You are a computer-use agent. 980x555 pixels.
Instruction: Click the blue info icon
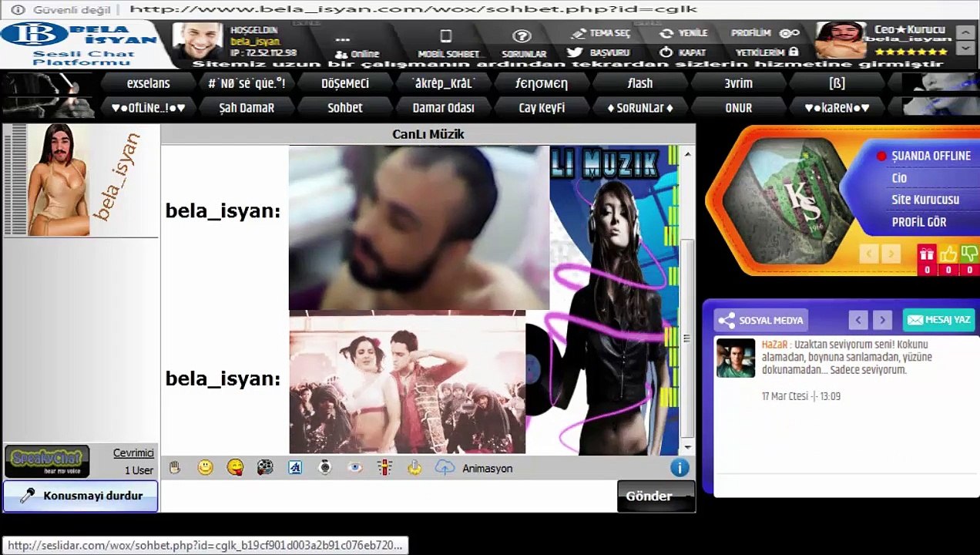click(679, 467)
